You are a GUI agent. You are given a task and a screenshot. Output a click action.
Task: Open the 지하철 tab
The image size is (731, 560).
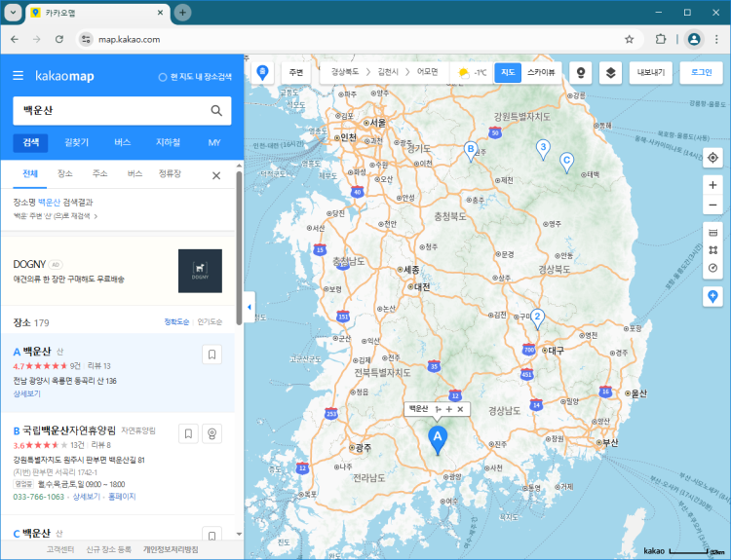(x=168, y=142)
